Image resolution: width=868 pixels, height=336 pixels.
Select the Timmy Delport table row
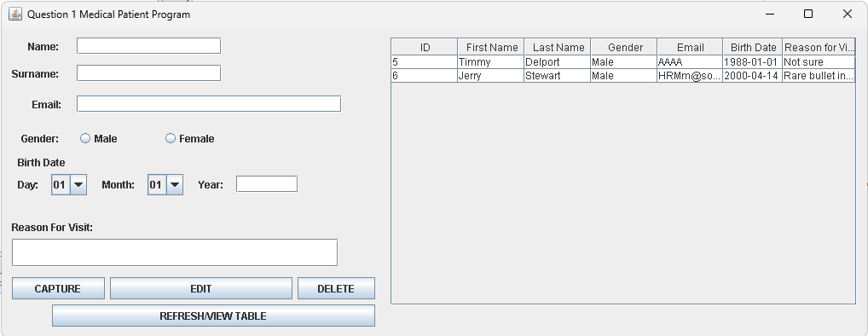622,61
